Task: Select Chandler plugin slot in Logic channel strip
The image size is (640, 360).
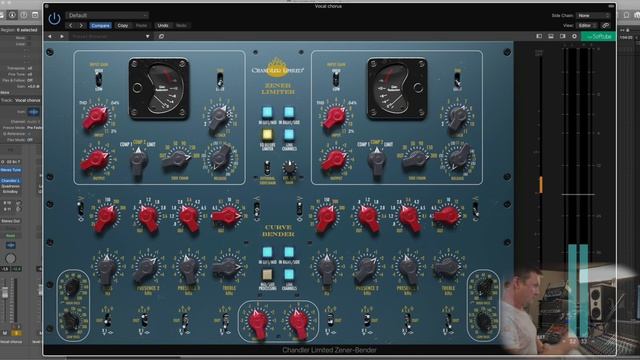Action: coord(11,180)
